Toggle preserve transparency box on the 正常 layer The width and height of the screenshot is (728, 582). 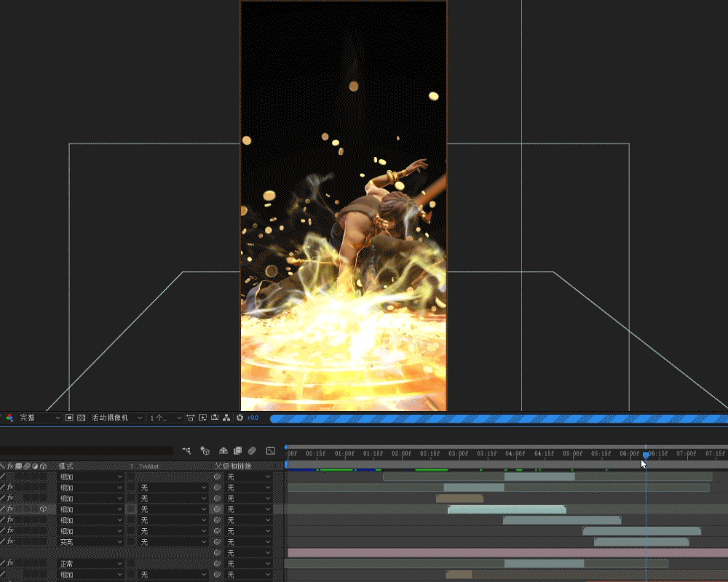[131, 563]
